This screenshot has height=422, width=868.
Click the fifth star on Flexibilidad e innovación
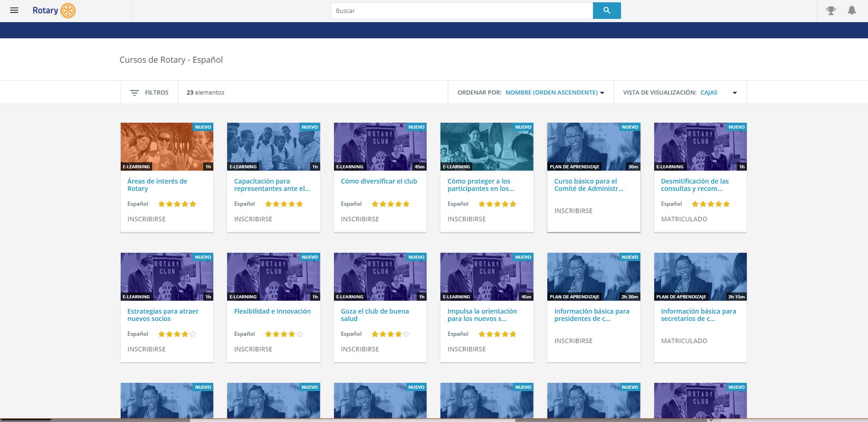(299, 334)
